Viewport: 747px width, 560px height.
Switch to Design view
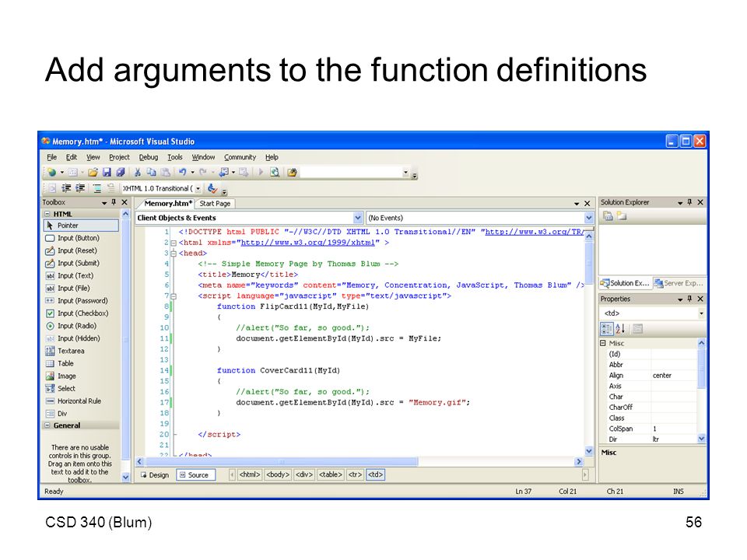[x=155, y=475]
